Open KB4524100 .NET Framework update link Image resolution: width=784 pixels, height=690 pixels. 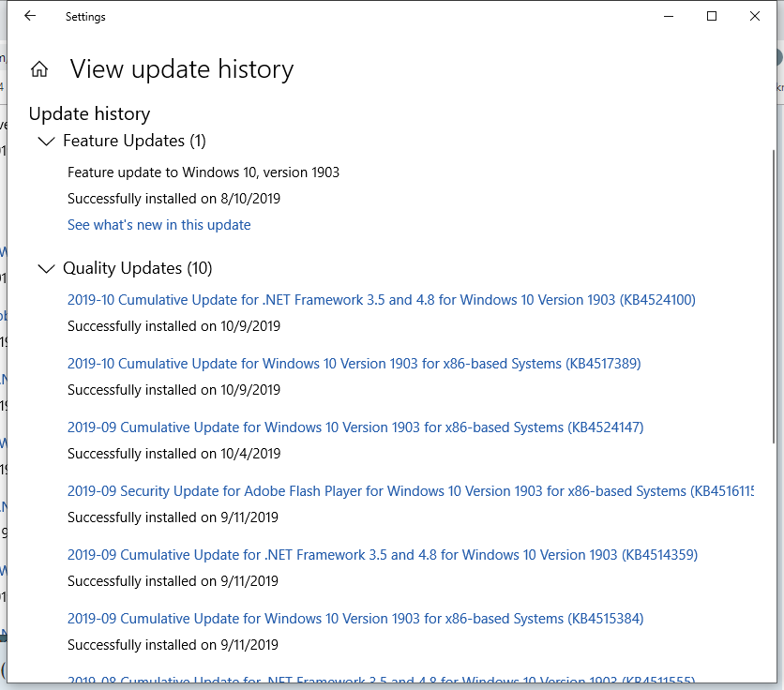[x=382, y=300]
